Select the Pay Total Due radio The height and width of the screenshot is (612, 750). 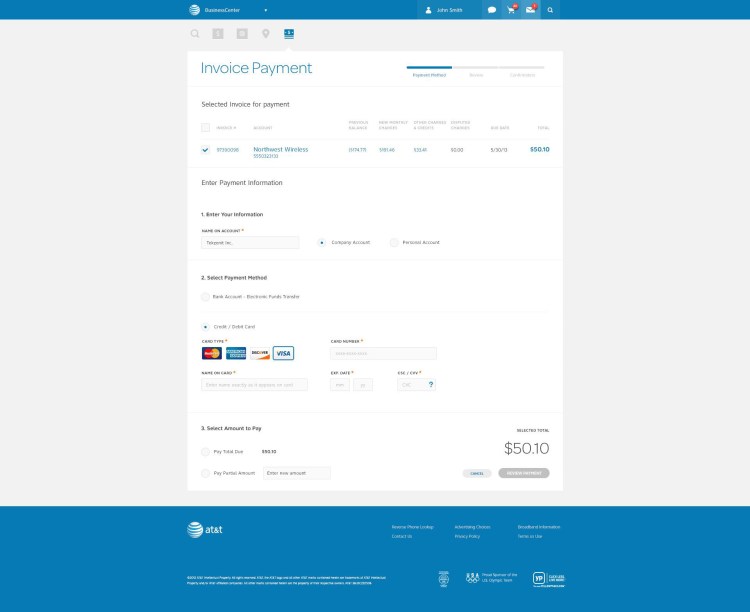click(206, 452)
